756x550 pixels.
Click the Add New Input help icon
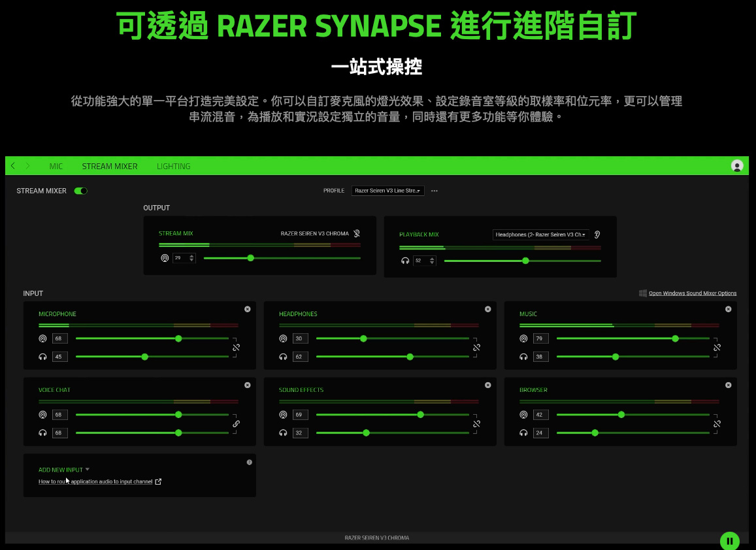[x=249, y=462]
